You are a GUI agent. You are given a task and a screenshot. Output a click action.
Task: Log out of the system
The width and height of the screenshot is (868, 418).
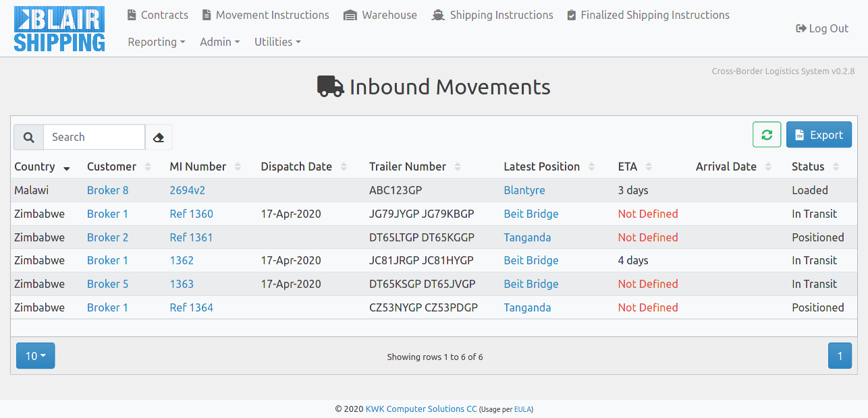tap(822, 28)
